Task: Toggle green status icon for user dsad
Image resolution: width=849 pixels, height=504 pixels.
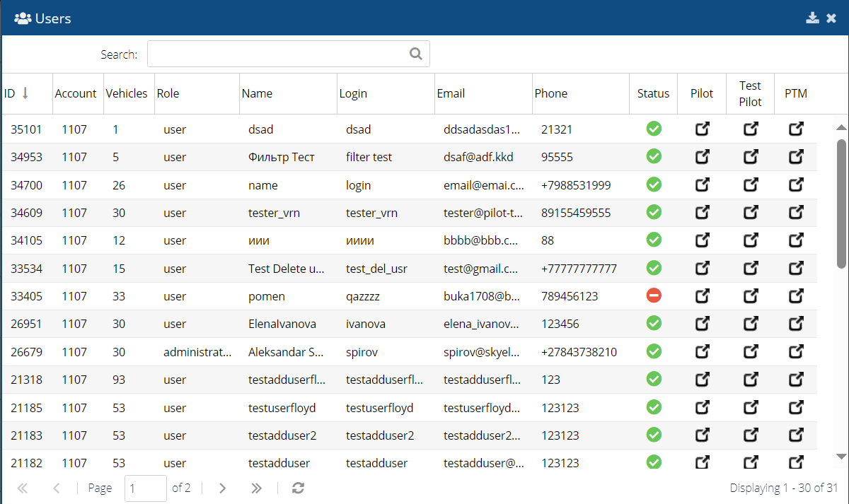Action: tap(654, 129)
